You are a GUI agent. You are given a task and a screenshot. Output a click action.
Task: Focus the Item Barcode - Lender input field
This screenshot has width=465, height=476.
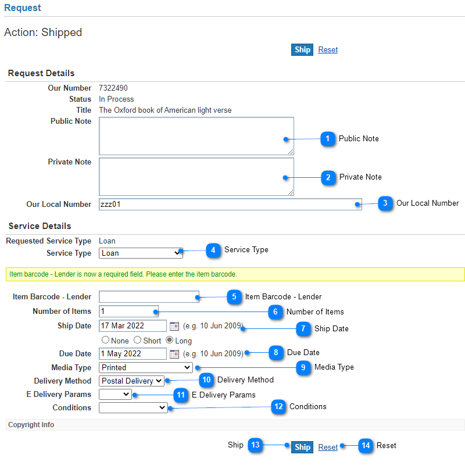149,296
